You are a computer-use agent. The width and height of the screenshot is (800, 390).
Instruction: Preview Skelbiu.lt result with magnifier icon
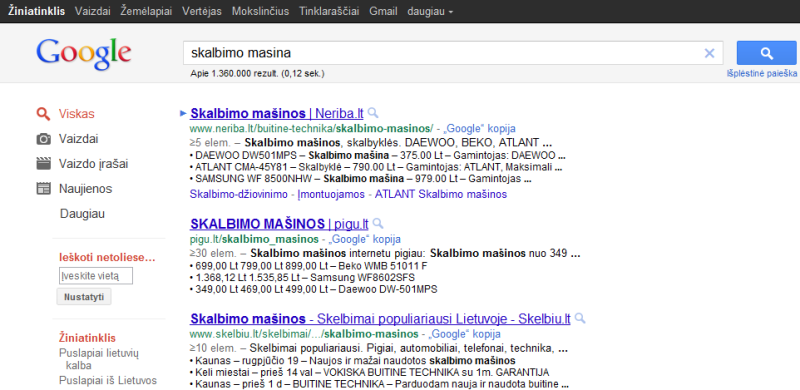(x=580, y=319)
